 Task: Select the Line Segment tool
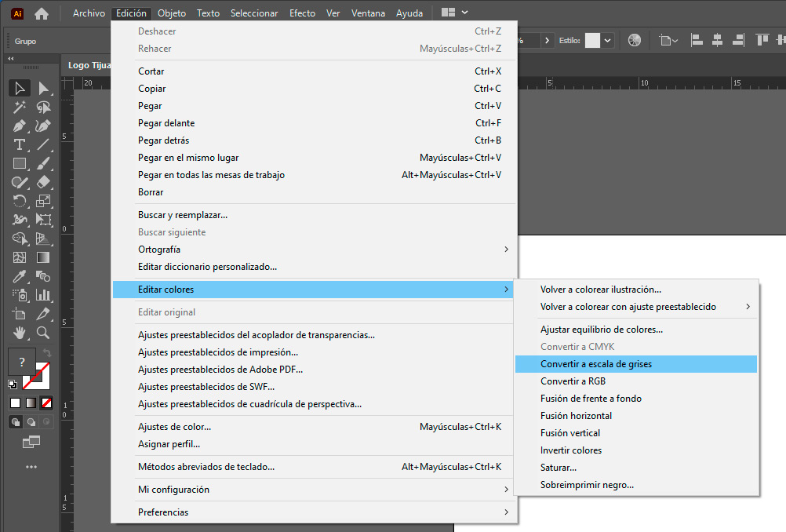coord(43,145)
